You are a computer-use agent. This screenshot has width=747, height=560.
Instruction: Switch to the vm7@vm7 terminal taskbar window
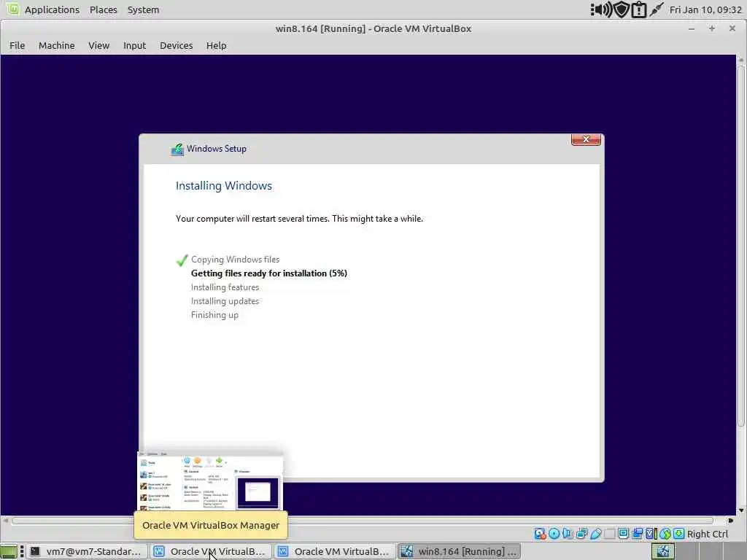(x=86, y=551)
